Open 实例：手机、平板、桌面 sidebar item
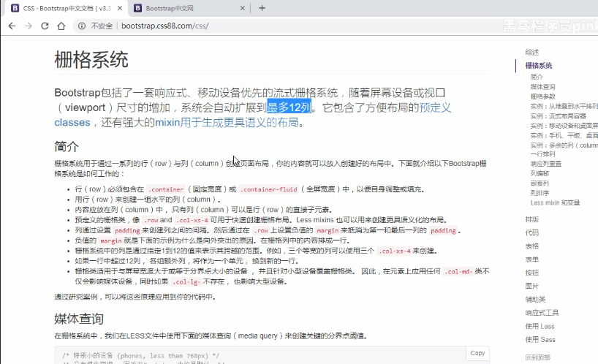598x364 pixels. [x=564, y=135]
